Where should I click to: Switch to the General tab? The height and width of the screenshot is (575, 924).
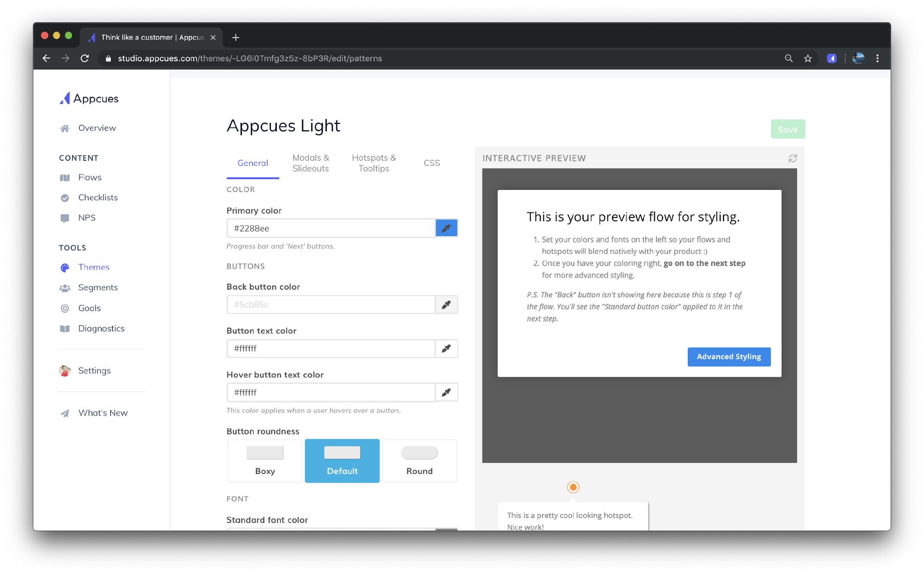[253, 163]
